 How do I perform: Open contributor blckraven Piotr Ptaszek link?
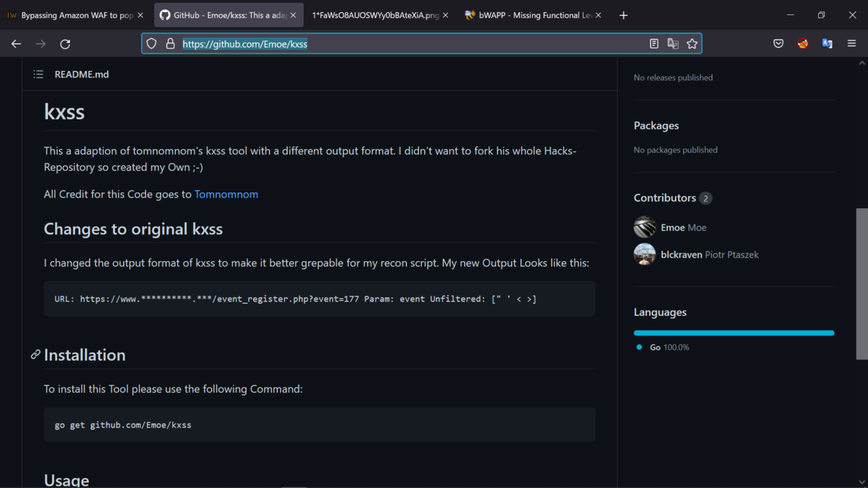coord(710,254)
